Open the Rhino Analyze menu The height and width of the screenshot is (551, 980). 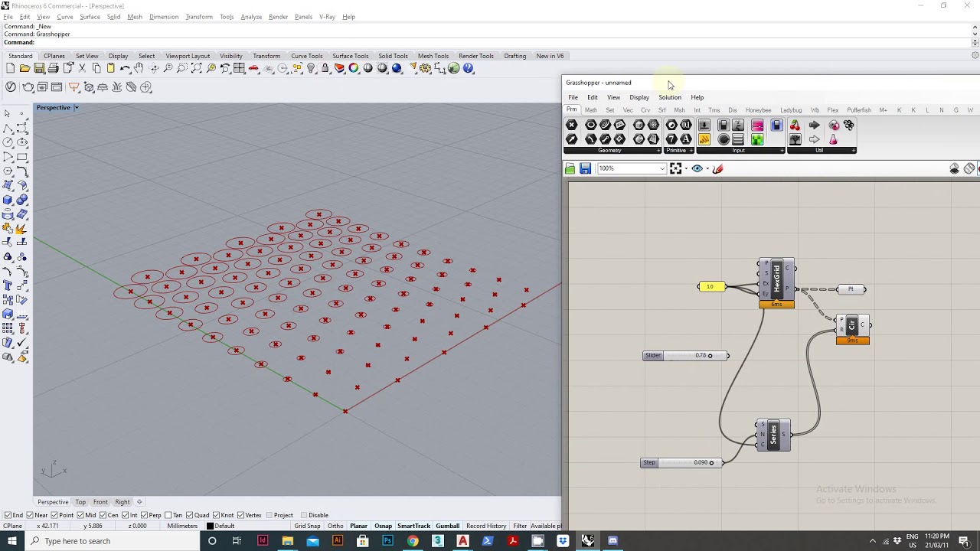click(251, 17)
